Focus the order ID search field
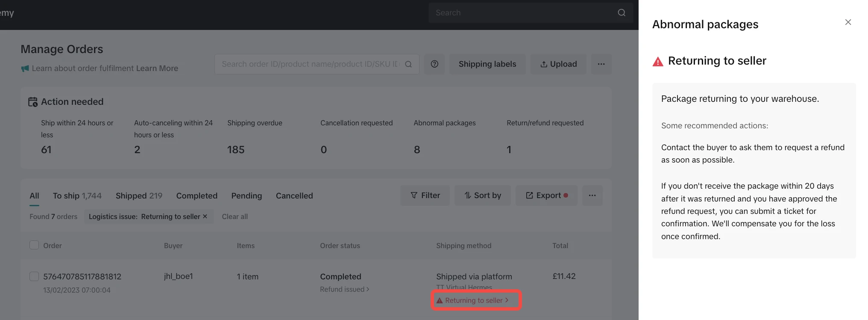 tap(311, 64)
